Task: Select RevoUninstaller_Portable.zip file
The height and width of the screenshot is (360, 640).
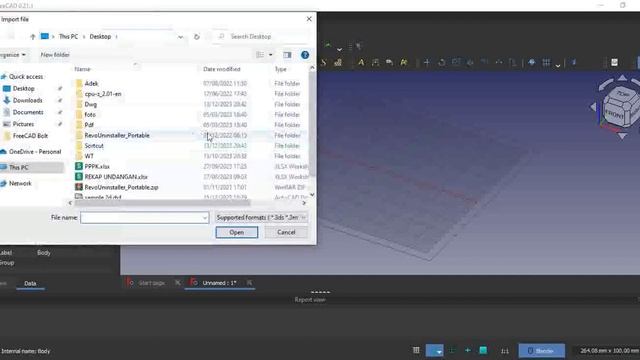Action: point(121,187)
